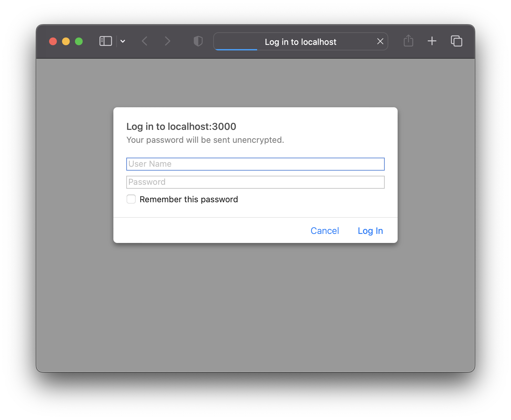Focus the User Name field
Screen dimensions: 511x420
255,164
